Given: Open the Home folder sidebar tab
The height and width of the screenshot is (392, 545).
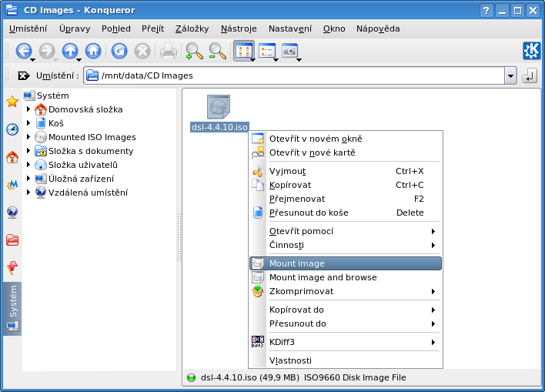Looking at the screenshot, I should coord(12,157).
